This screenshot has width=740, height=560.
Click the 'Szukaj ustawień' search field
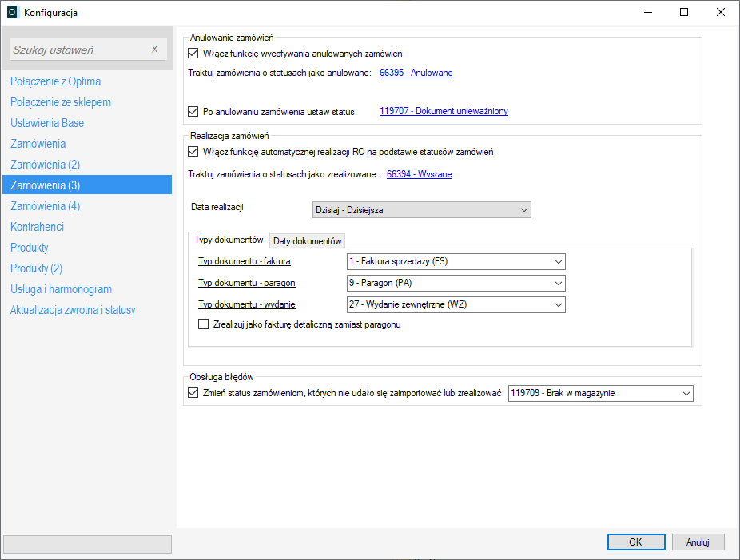click(78, 50)
